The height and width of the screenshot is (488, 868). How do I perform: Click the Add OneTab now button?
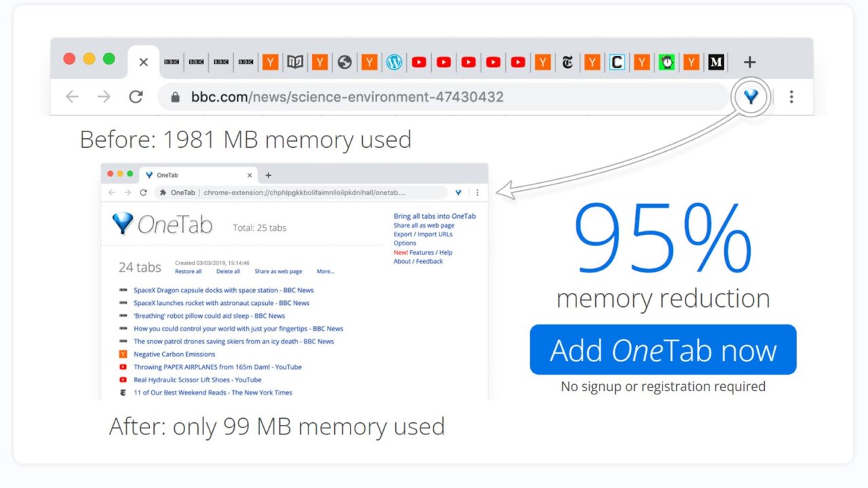pyautogui.click(x=663, y=350)
